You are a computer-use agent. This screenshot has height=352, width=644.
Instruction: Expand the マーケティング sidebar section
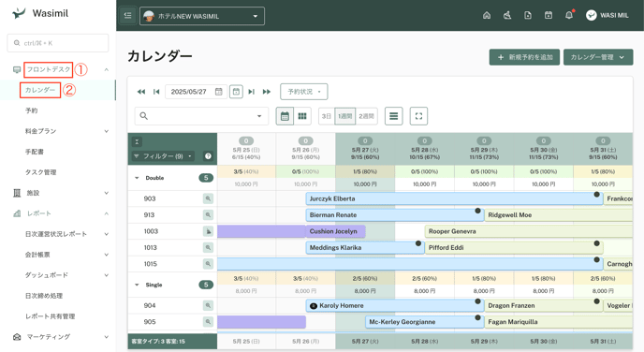107,336
